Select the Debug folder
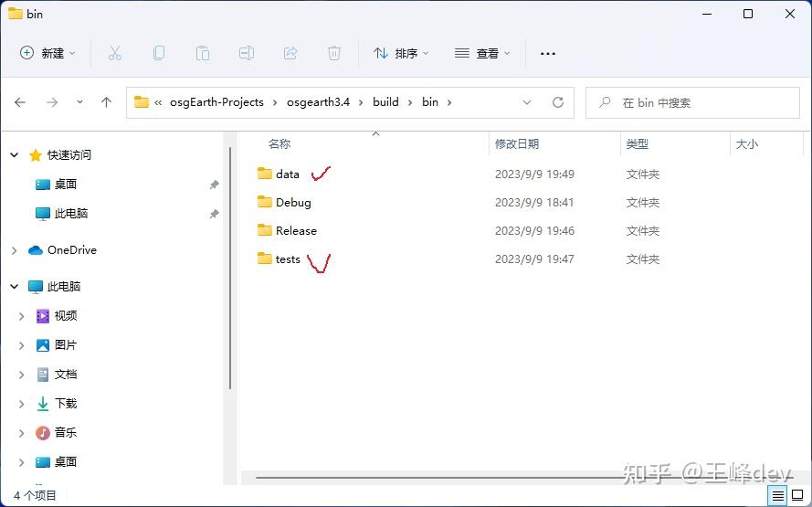This screenshot has height=507, width=812. pos(293,203)
